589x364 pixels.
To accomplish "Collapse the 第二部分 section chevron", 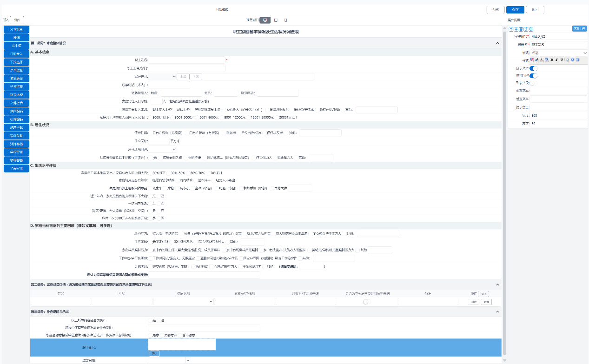I will [497, 285].
